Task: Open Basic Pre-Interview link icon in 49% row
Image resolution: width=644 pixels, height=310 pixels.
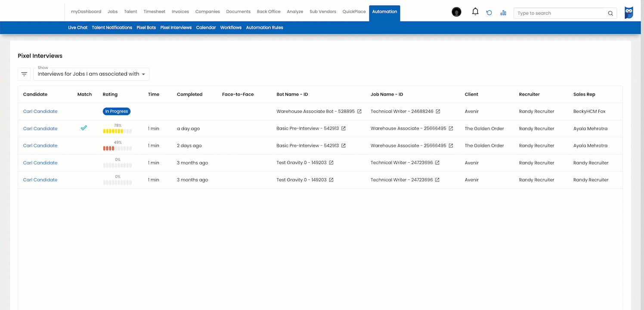Action: tap(344, 146)
